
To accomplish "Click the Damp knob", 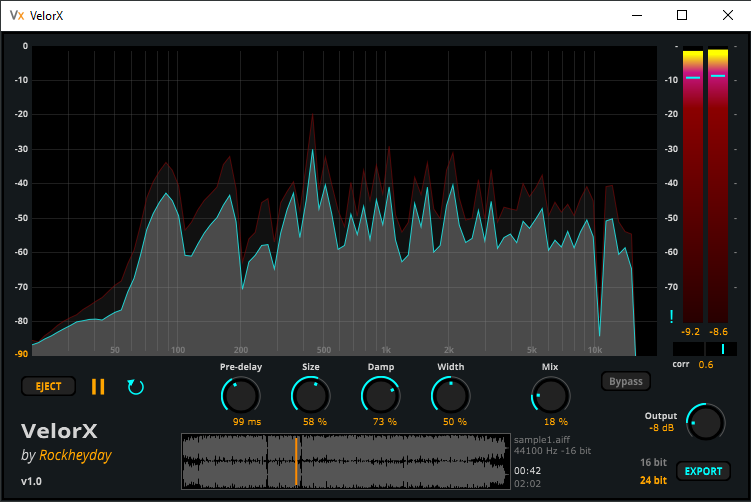I will pyautogui.click(x=381, y=397).
